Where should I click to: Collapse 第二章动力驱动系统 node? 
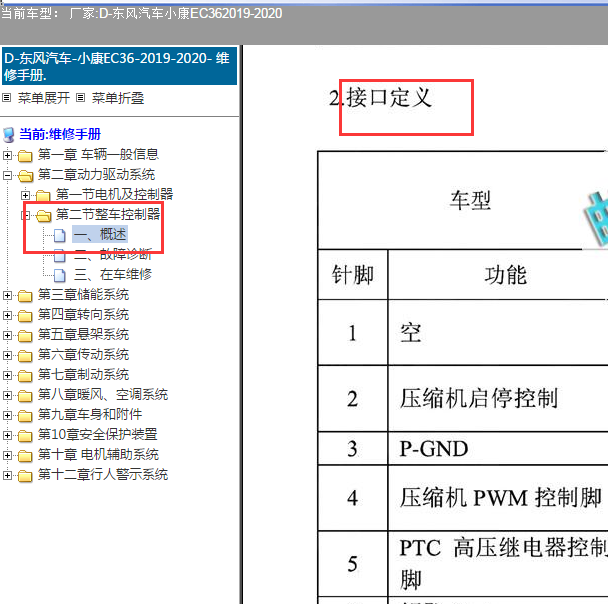point(7,176)
